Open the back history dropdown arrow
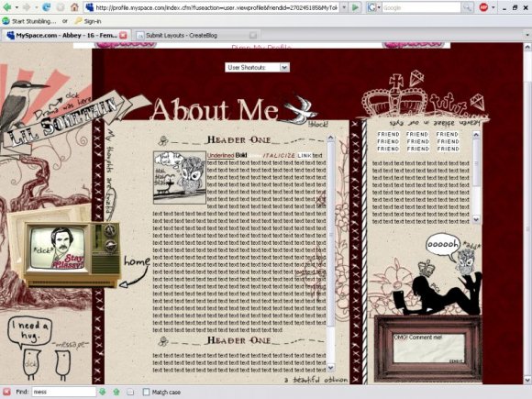 pyautogui.click(x=17, y=7)
